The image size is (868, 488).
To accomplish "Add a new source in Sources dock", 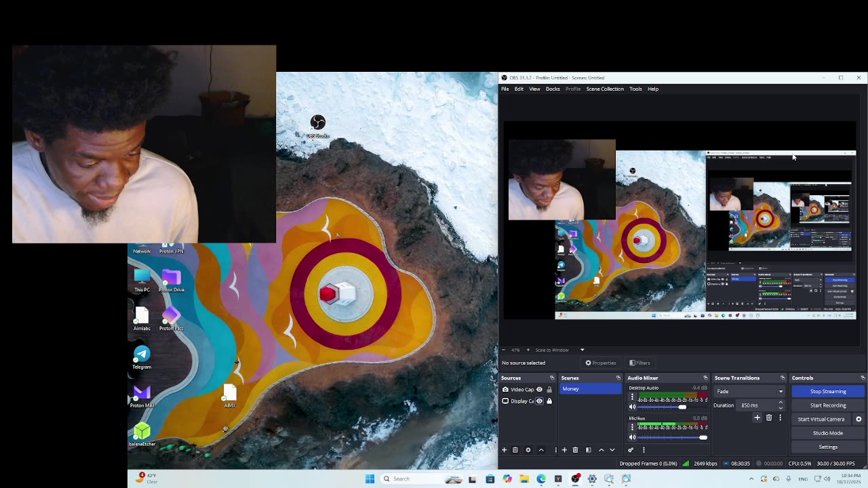I will (504, 450).
